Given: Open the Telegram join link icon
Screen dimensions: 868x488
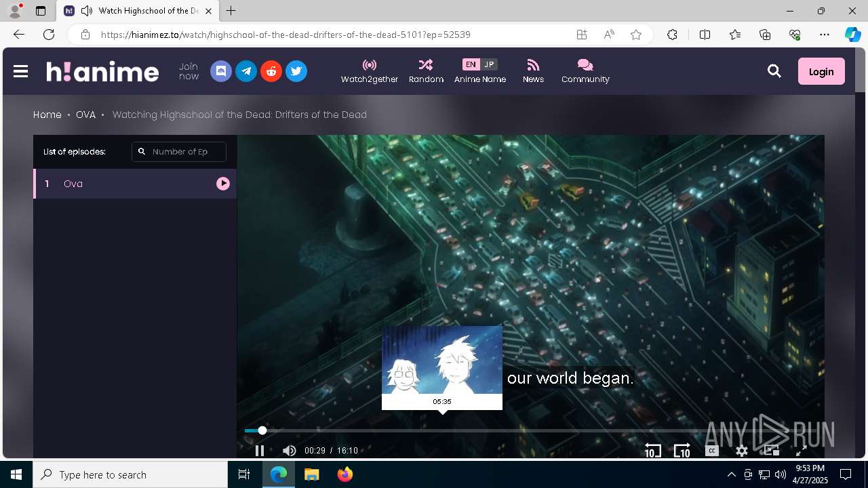Looking at the screenshot, I should point(246,71).
